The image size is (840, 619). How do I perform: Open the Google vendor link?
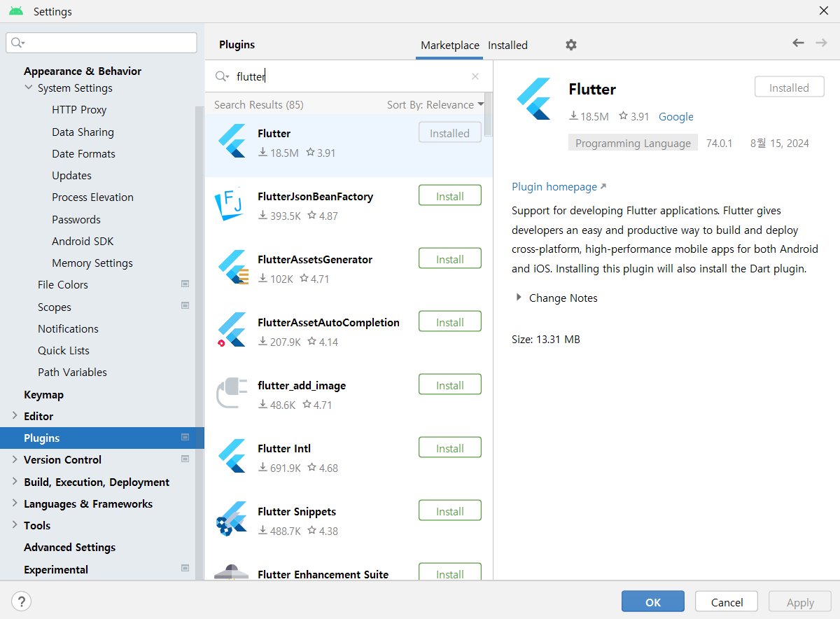[676, 116]
